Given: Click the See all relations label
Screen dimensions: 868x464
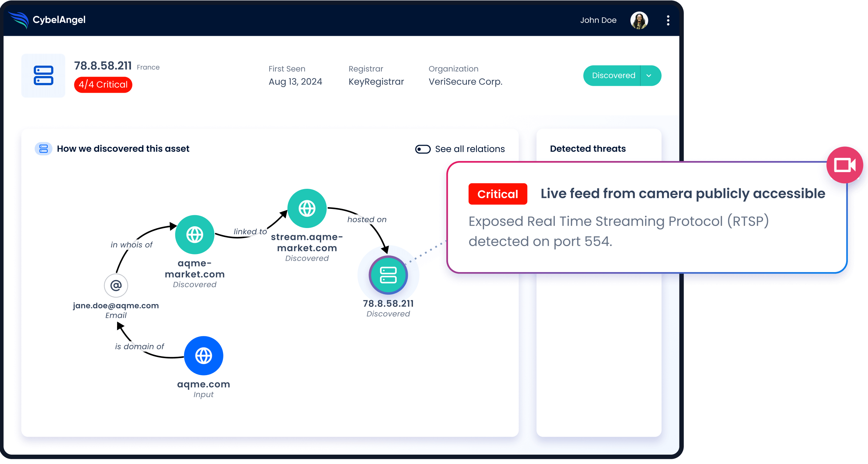Looking at the screenshot, I should click(470, 149).
